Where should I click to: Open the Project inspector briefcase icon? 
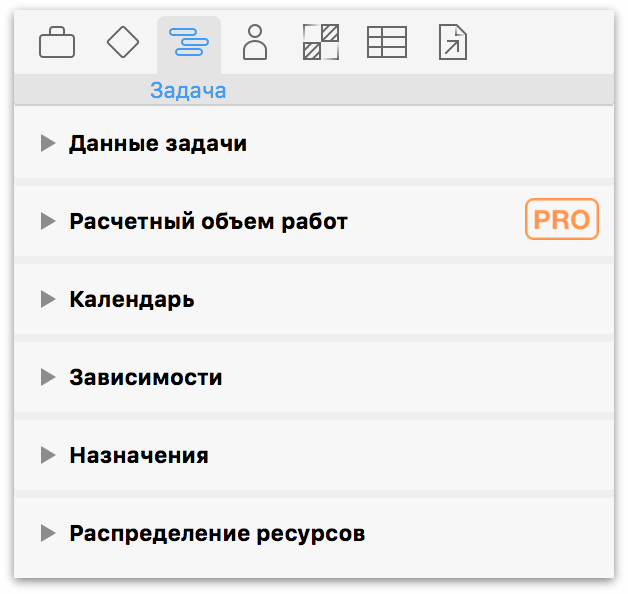[x=56, y=42]
